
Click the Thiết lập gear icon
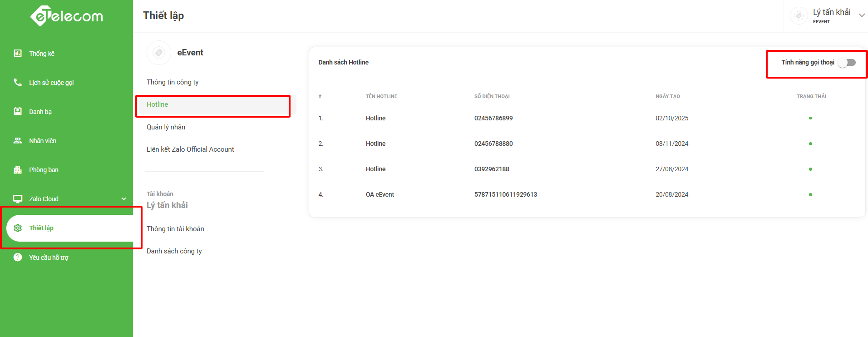[18, 228]
